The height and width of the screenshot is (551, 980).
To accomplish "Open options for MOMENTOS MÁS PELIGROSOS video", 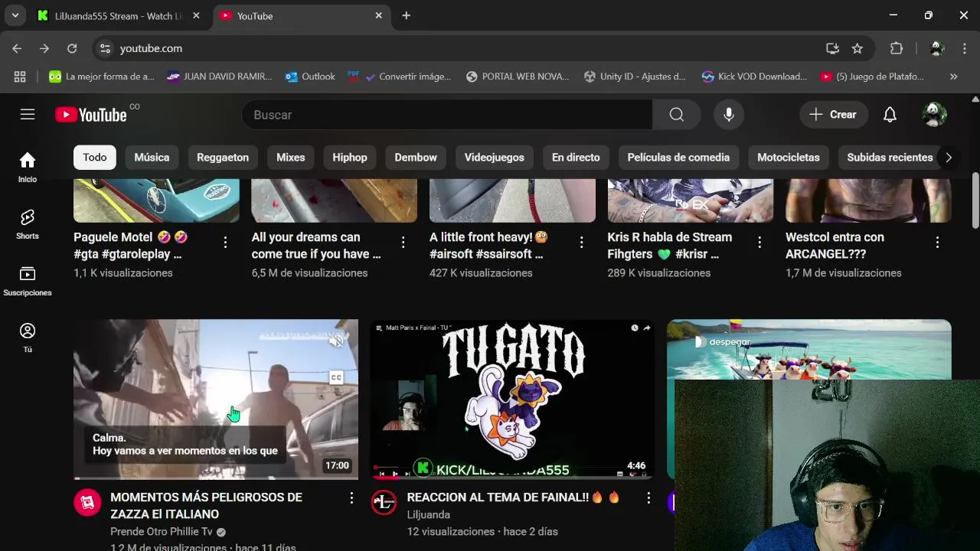I will [351, 498].
